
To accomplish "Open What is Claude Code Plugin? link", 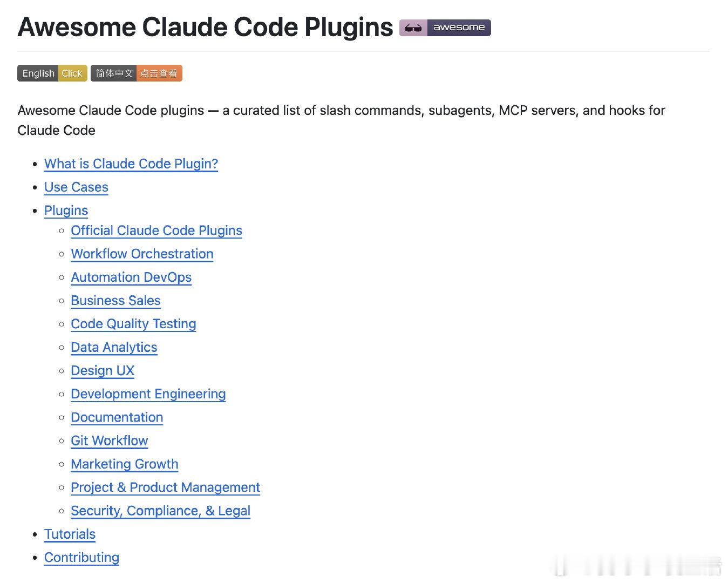I will point(131,164).
